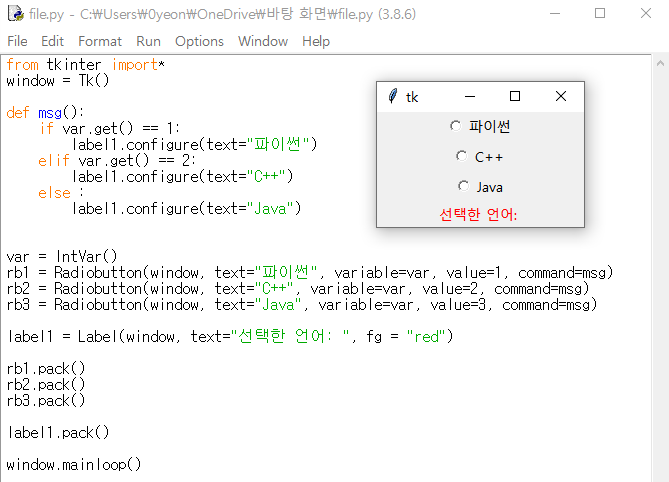
Task: Click the 'if var.get() == 1:' line
Action: tap(110, 128)
